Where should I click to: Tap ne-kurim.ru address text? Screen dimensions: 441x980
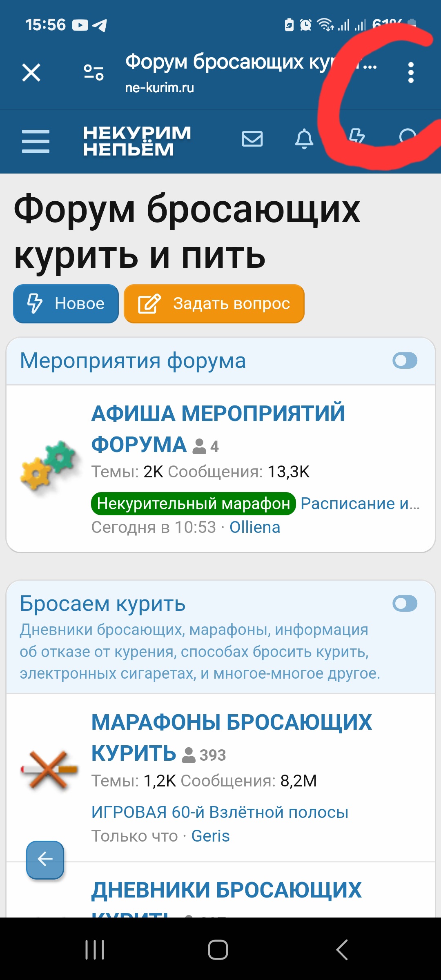[159, 87]
